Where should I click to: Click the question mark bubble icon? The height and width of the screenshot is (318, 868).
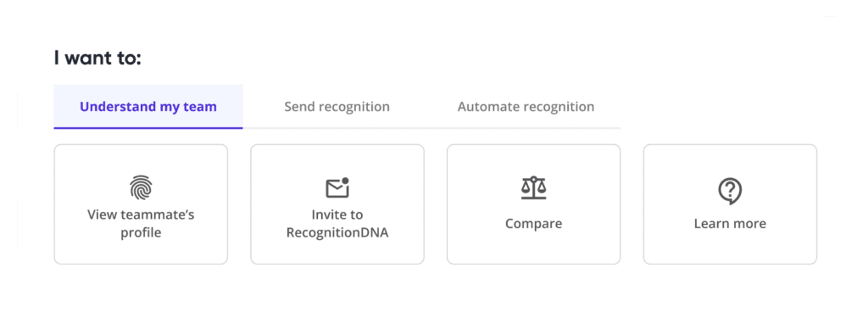(730, 191)
